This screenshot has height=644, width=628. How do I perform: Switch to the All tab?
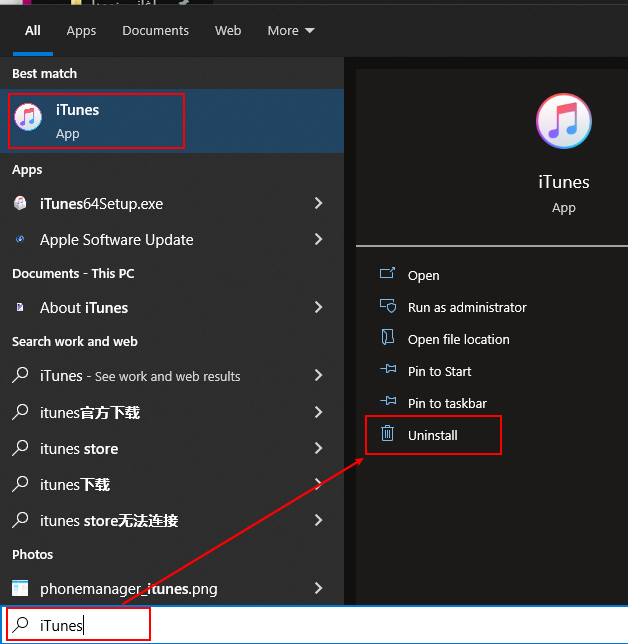pyautogui.click(x=33, y=30)
